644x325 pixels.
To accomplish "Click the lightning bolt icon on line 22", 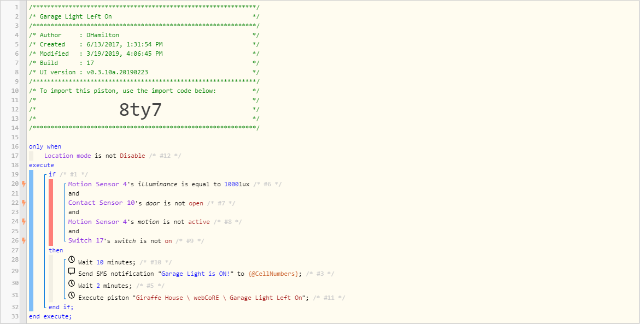I will [x=24, y=203].
